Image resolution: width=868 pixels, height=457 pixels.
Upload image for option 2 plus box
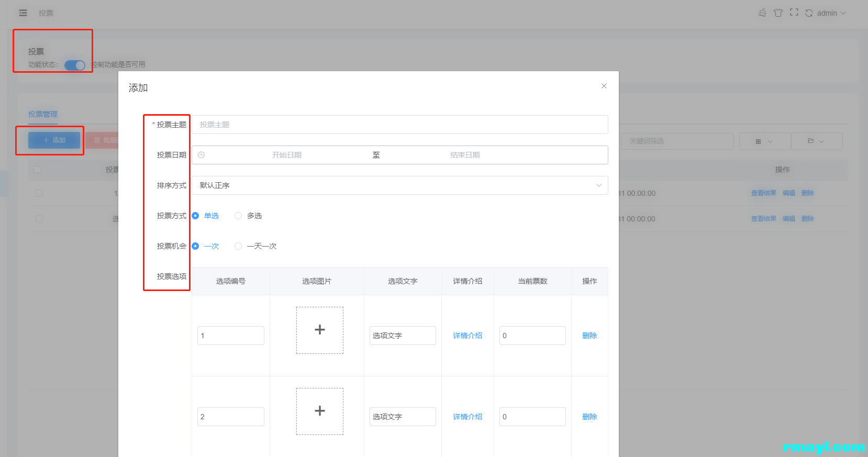(x=320, y=411)
